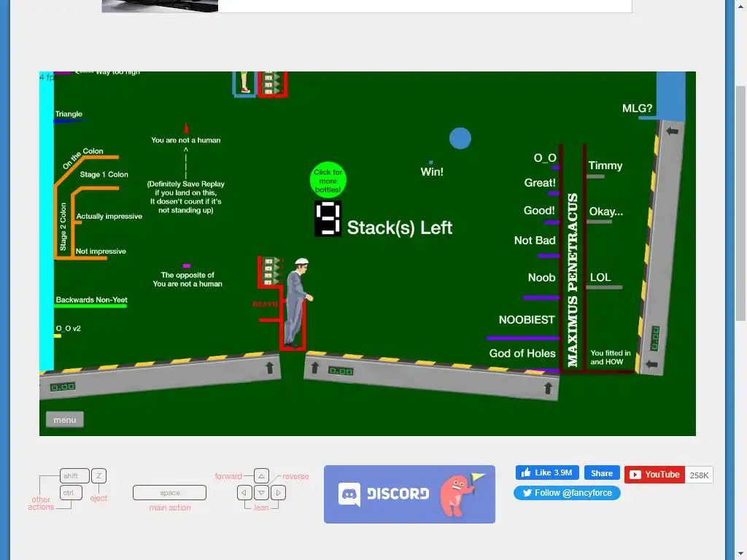Click the 'Backwards Non-Yeet' label
The image size is (747, 560).
point(91,300)
